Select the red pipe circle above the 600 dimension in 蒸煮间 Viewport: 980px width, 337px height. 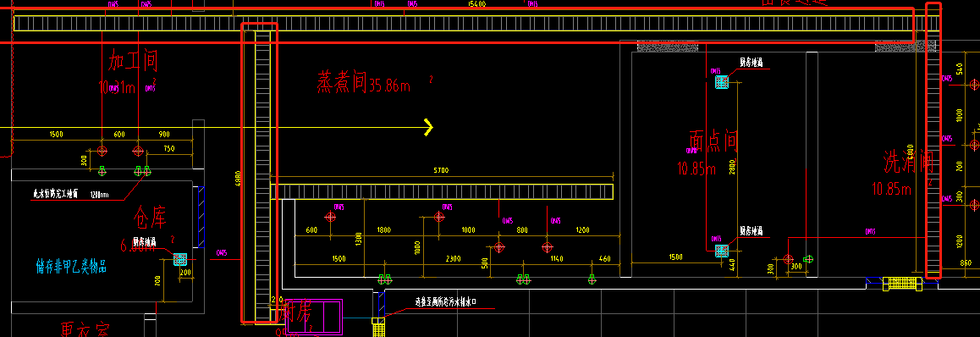[331, 216]
